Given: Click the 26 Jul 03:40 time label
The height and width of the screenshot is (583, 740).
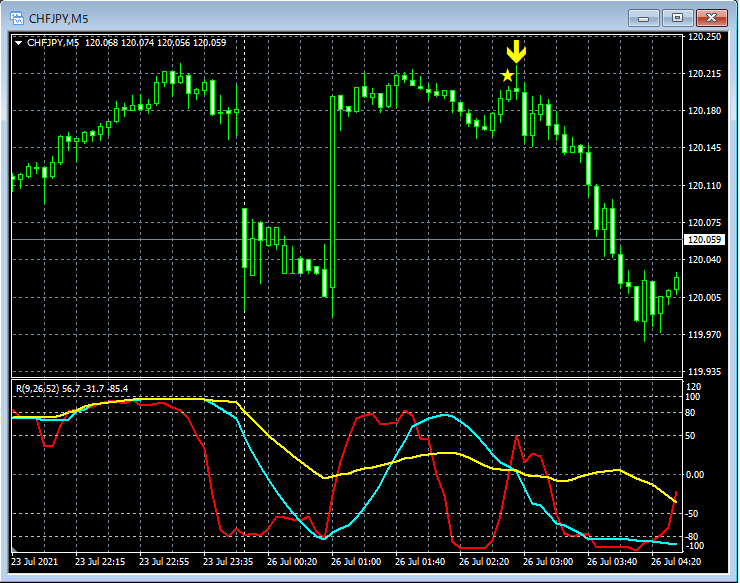Looking at the screenshot, I should (612, 562).
